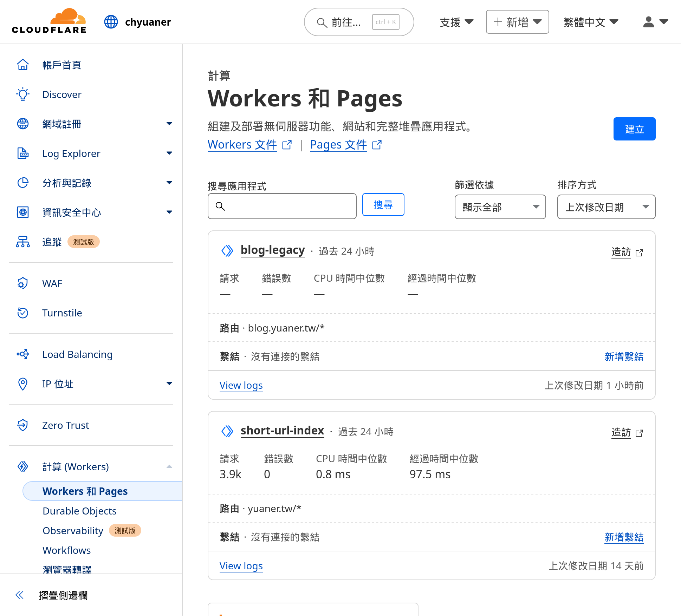Open the 上次修改日期 sort dropdown

tap(606, 207)
